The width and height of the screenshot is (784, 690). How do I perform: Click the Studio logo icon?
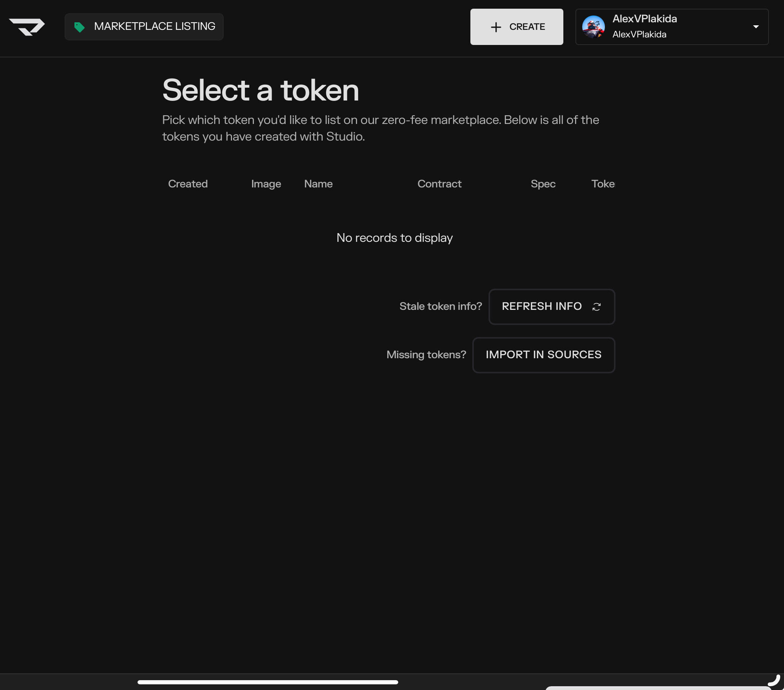pos(27,27)
